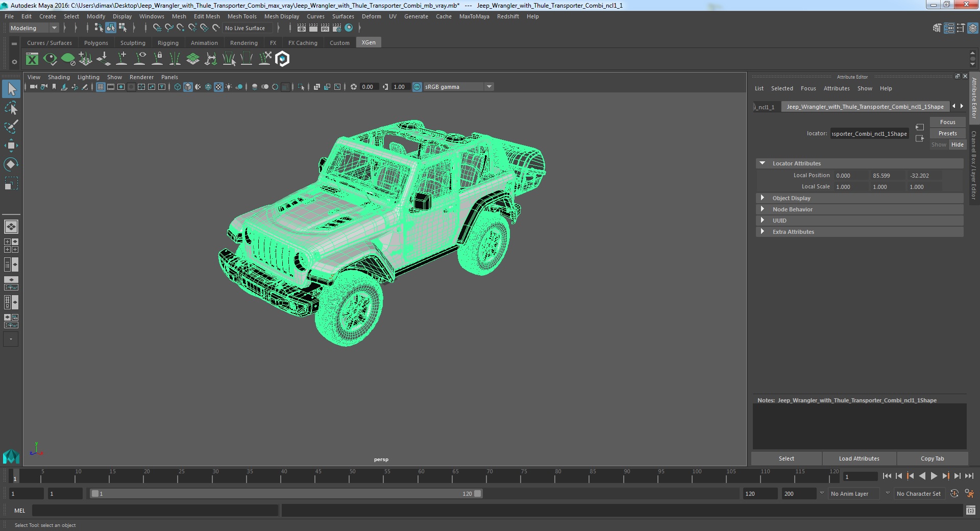The width and height of the screenshot is (980, 531).
Task: Expand the Extra Attributes section
Action: (x=762, y=232)
